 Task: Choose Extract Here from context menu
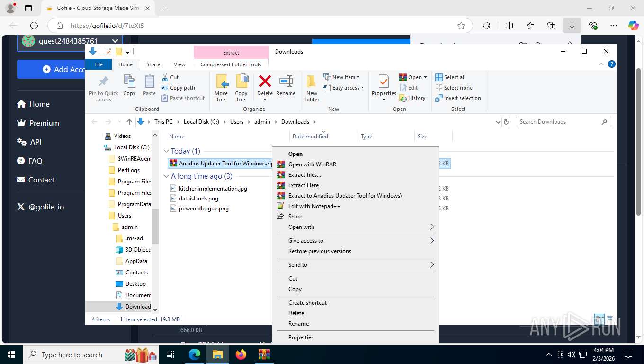tap(356, 185)
